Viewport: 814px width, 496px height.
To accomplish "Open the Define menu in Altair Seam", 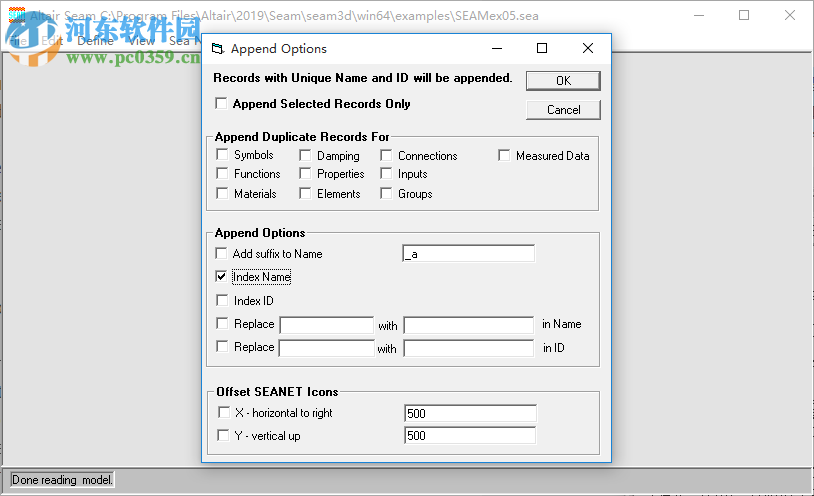I will tap(96, 41).
